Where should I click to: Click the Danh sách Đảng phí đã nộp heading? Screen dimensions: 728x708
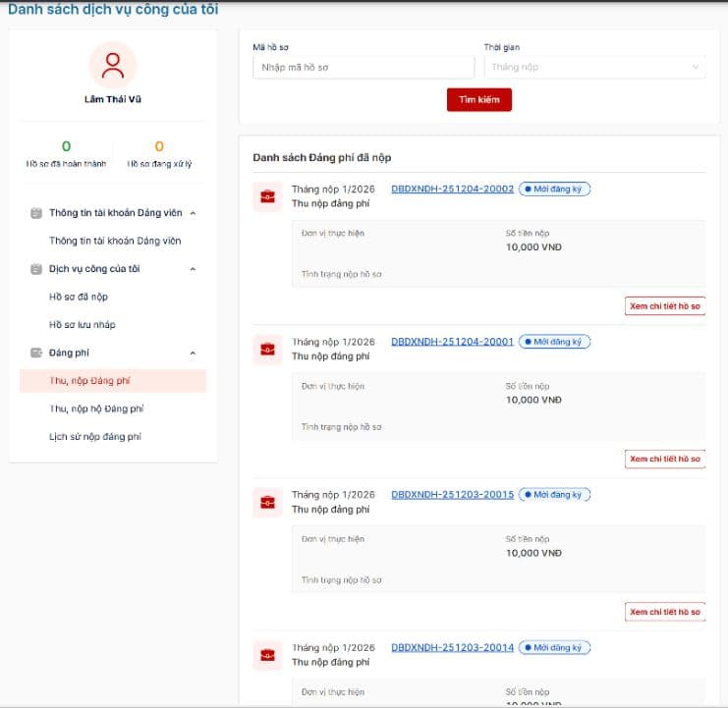tap(321, 158)
